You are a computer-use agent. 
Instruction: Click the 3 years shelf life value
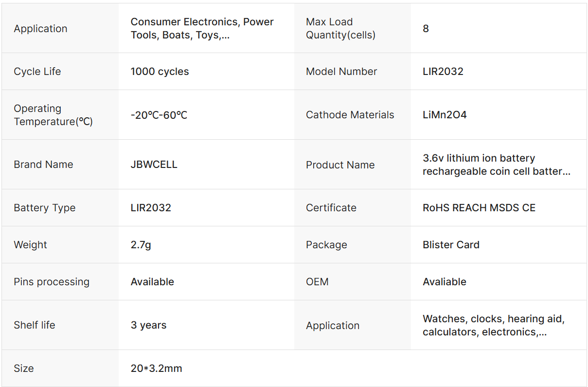[x=148, y=325]
